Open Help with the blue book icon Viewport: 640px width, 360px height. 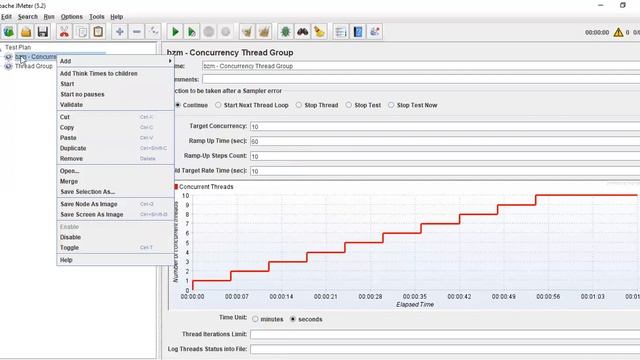click(358, 31)
